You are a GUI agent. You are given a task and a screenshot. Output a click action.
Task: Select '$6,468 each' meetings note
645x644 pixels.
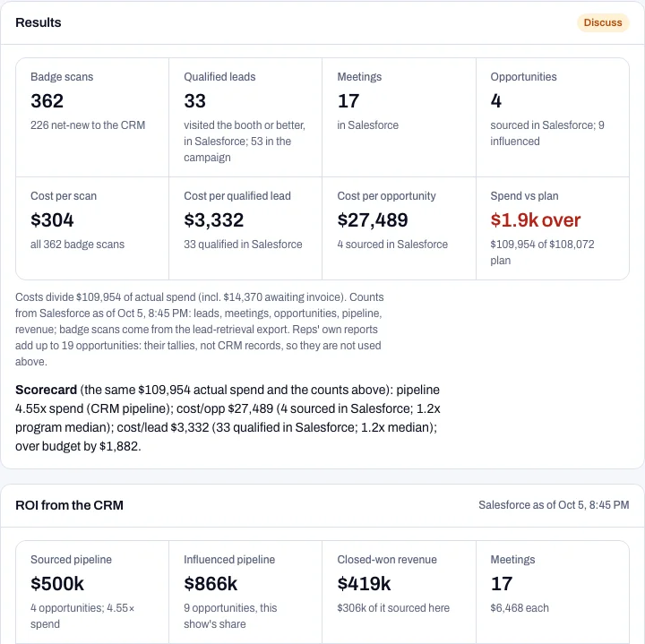click(520, 608)
